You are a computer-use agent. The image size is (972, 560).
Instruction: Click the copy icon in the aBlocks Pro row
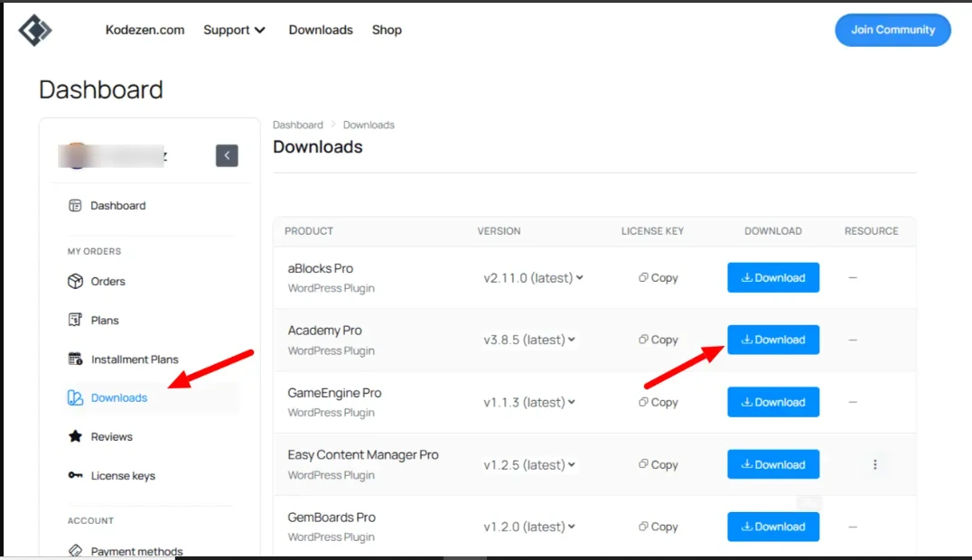643,277
